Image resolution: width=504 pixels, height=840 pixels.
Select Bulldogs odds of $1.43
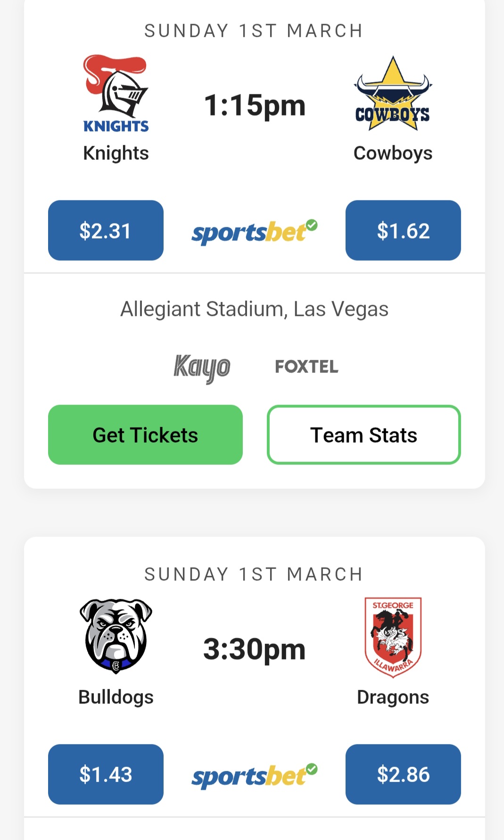pyautogui.click(x=106, y=774)
